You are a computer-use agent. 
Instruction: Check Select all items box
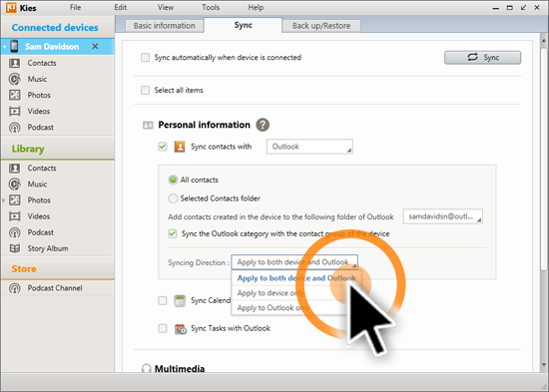click(145, 91)
